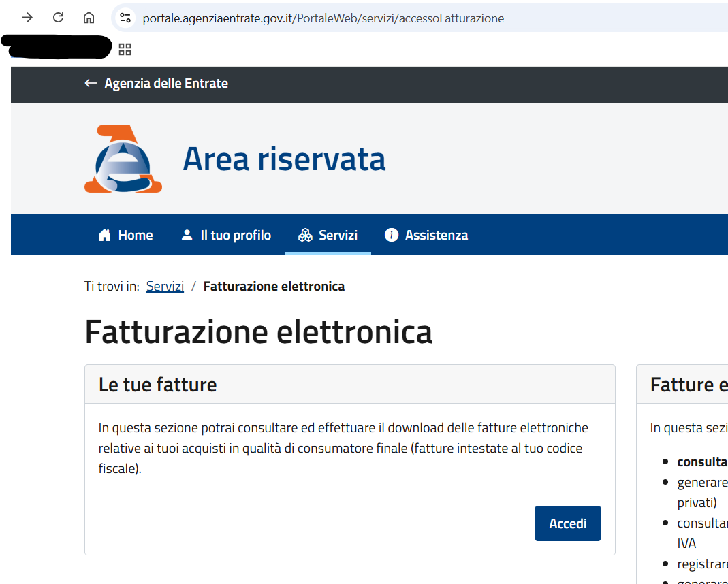Click the Area riservata title
Image resolution: width=728 pixels, height=584 pixels.
pyautogui.click(x=284, y=159)
